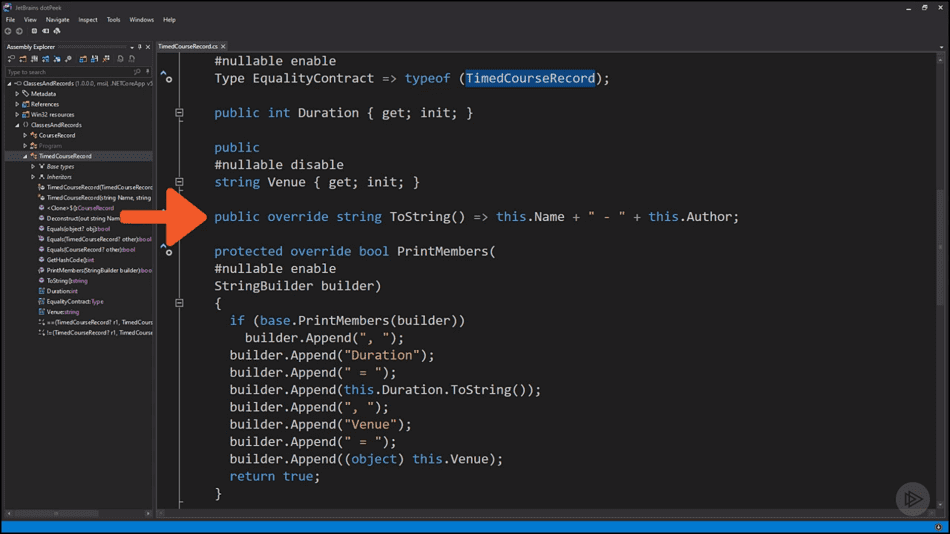This screenshot has width=950, height=534.
Task: Pin the Assembly Explorer panel
Action: pos(139,47)
